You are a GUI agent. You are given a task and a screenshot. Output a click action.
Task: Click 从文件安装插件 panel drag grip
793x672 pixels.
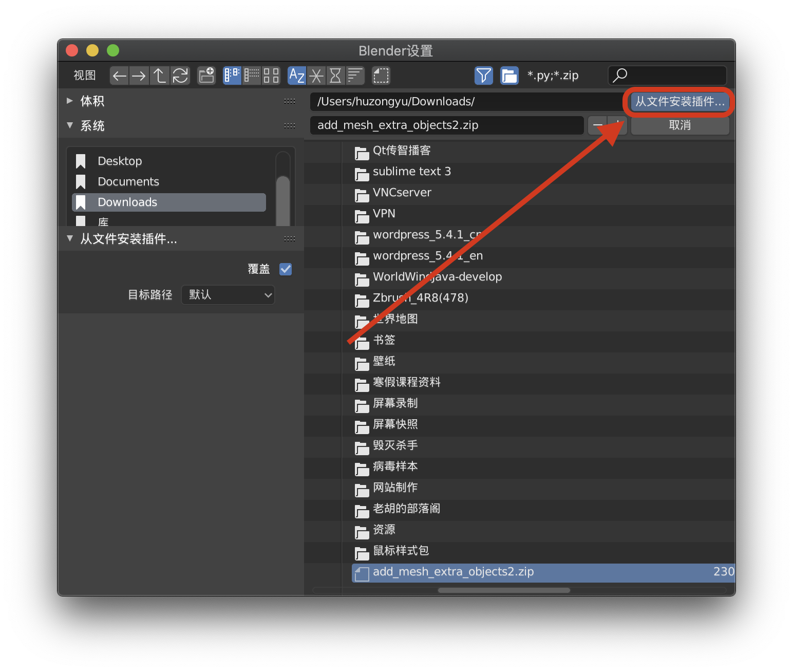[x=290, y=239]
